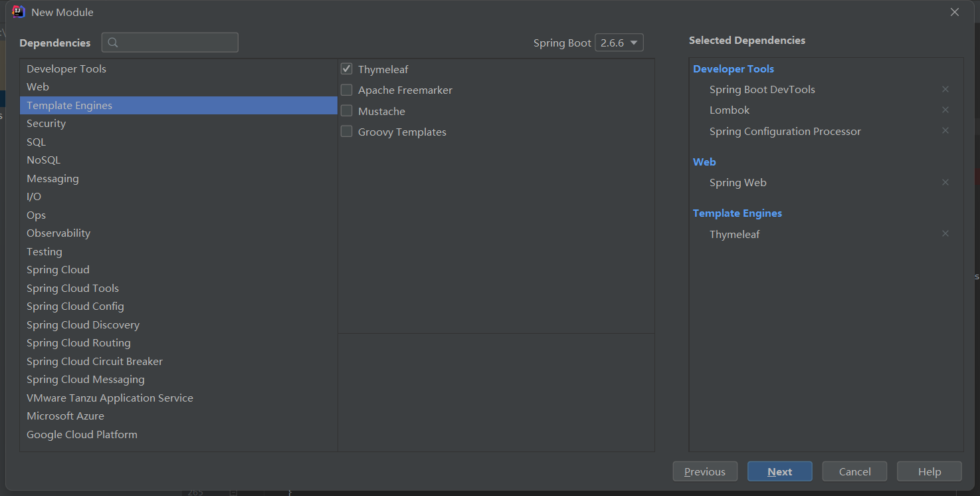Open the Spring Boot version dropdown
980x496 pixels.
(619, 43)
